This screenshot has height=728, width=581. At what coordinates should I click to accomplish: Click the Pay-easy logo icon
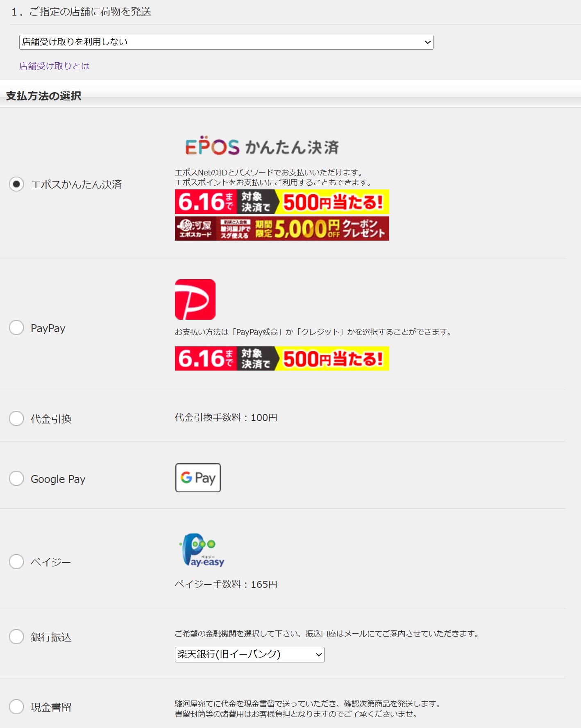click(202, 551)
